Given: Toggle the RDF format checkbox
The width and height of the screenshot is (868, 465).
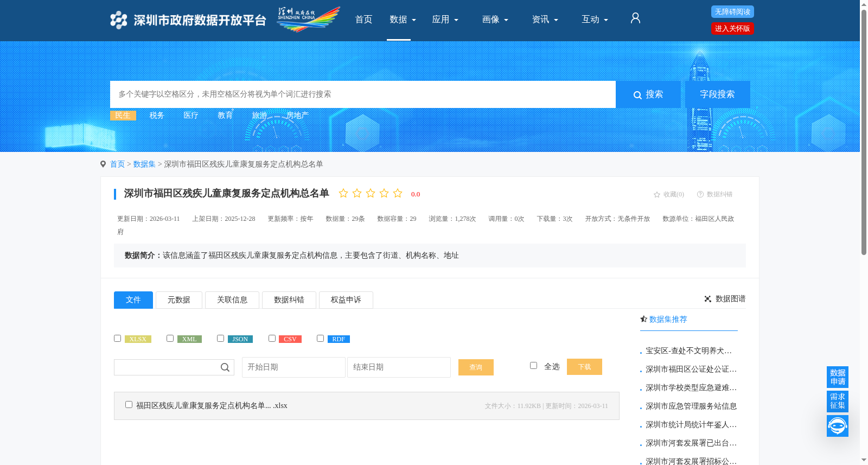Looking at the screenshot, I should tap(320, 338).
